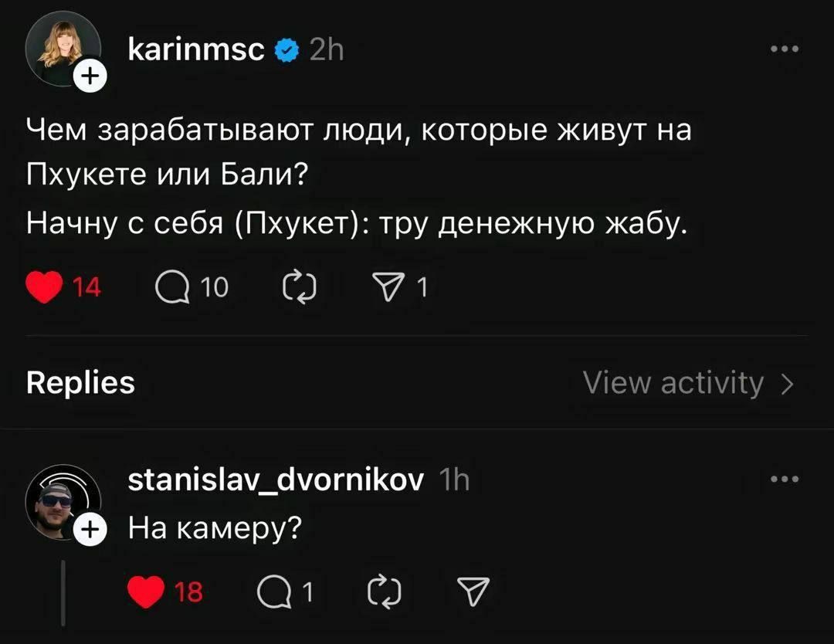The width and height of the screenshot is (834, 644).
Task: Tap the repost icon under the reply
Action: pyautogui.click(x=385, y=589)
